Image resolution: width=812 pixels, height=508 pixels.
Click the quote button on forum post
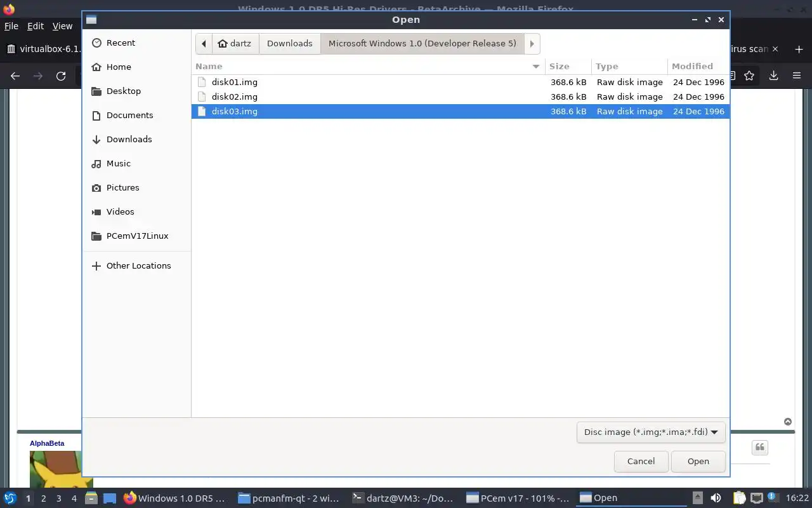point(760,448)
